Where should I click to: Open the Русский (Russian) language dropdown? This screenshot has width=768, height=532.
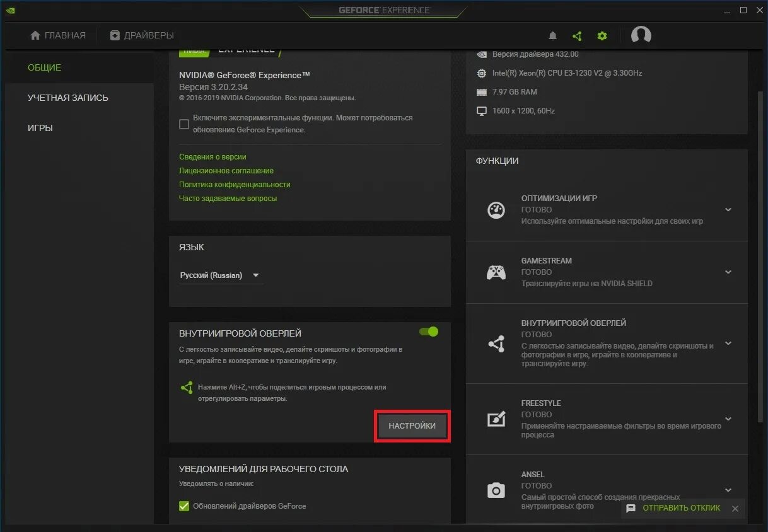[221, 275]
